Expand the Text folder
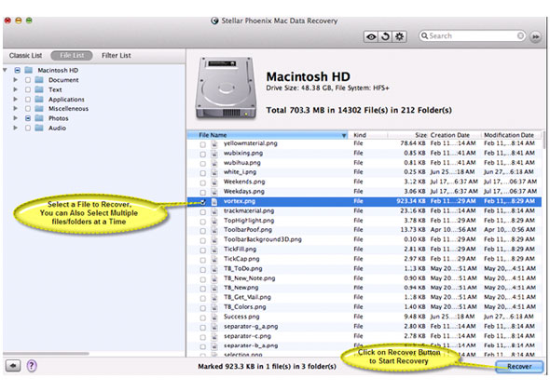 click(x=16, y=89)
